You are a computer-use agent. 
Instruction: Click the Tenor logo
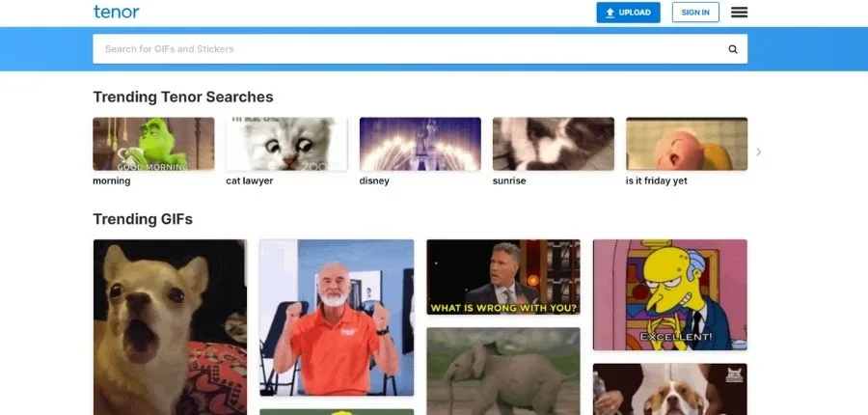click(116, 13)
